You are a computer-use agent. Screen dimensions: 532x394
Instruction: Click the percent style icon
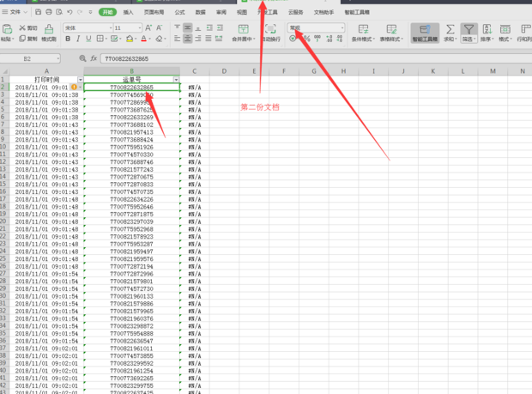coord(306,39)
